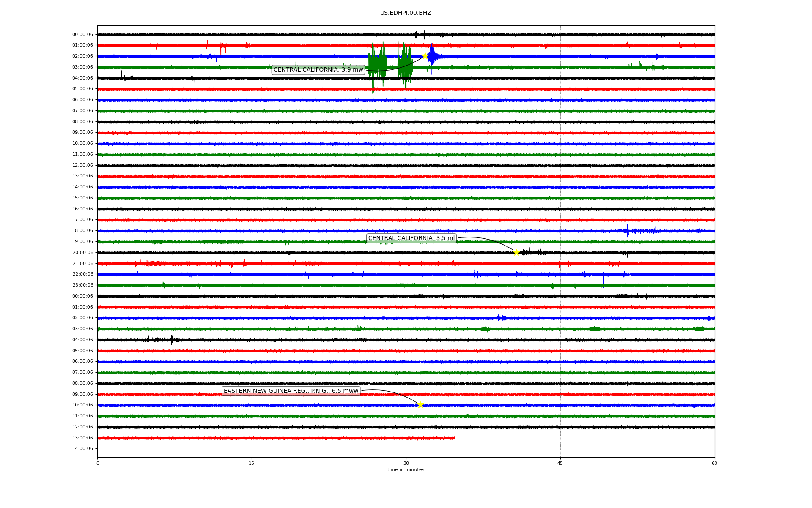Click the x-axis tick label 45
Viewport: 812px width, 508px height.
click(560, 463)
